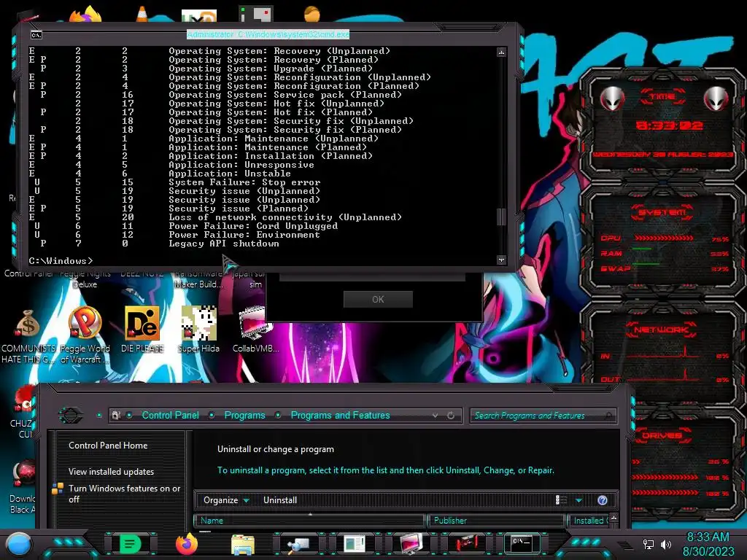
Task: Launch Firefox from the taskbar
Action: pos(186,543)
